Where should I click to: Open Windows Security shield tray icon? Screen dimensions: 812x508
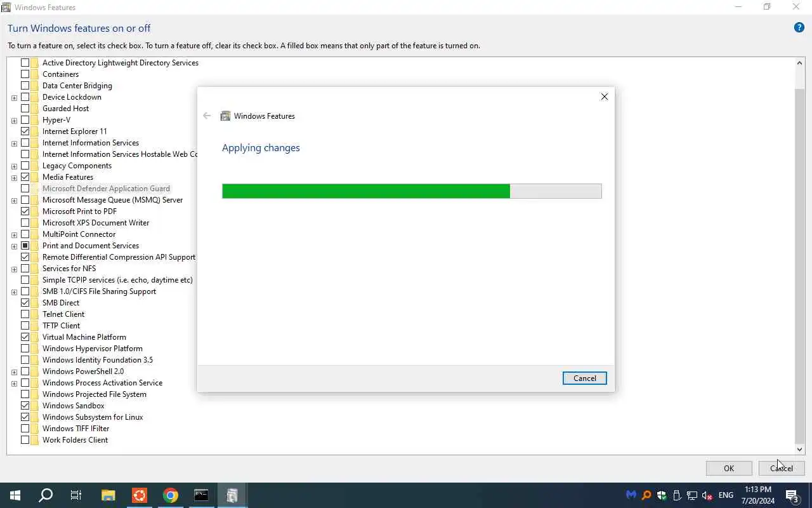click(x=662, y=495)
